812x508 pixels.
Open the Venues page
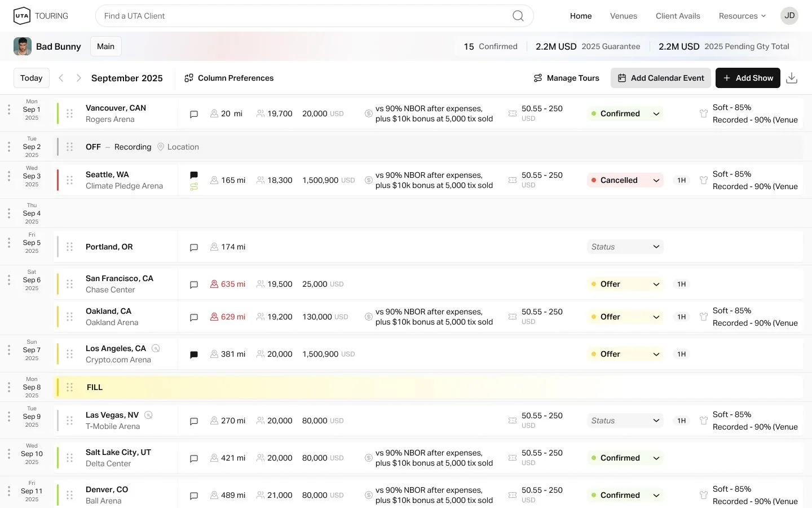624,16
